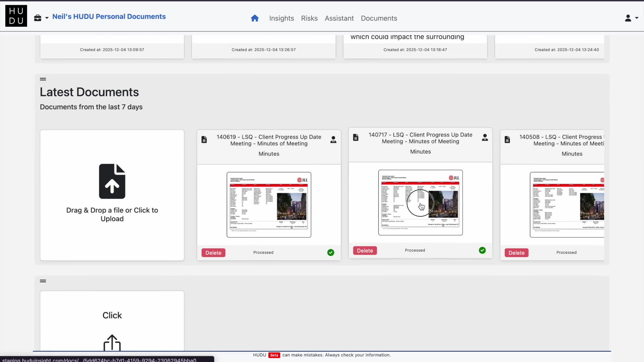Screen dimensions: 644x362
Task: Click the document icon on the 140508 card
Action: coord(507,139)
